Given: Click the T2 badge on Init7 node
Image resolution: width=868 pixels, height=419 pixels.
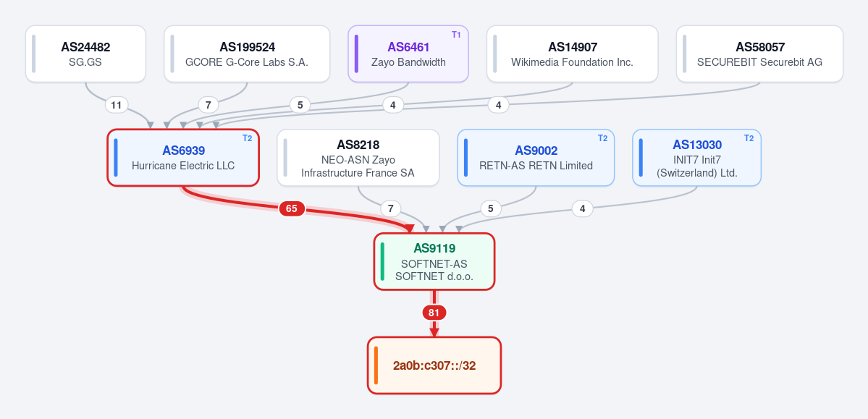Looking at the screenshot, I should point(749,137).
